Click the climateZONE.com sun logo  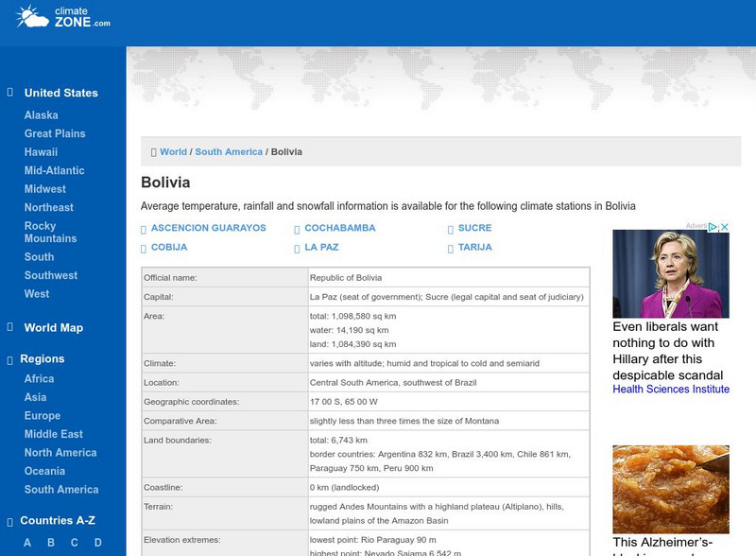tap(62, 17)
